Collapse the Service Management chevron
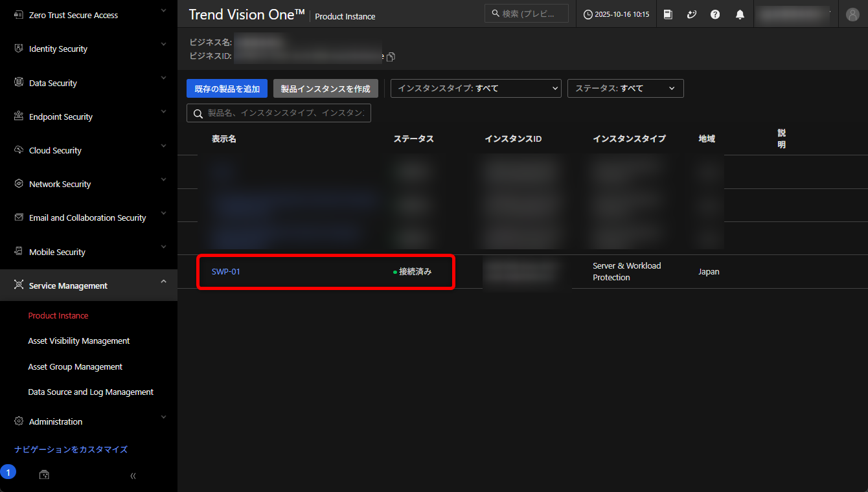Screen dimensions: 868x492 pos(163,281)
